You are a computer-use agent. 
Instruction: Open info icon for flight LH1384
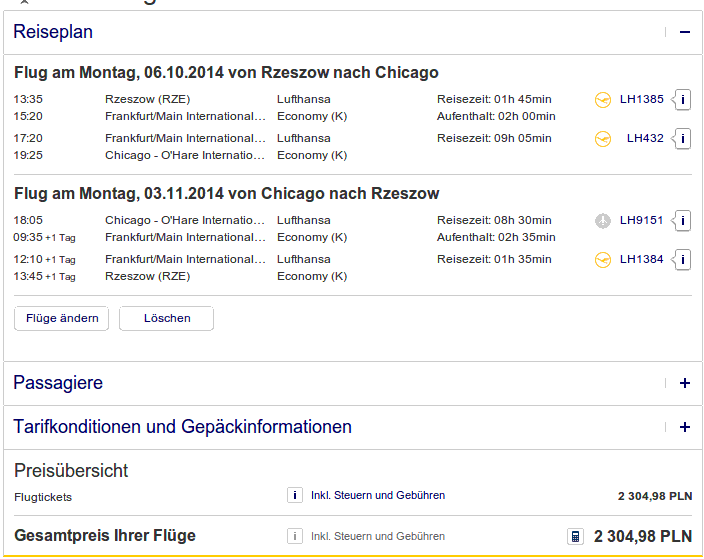tap(682, 260)
